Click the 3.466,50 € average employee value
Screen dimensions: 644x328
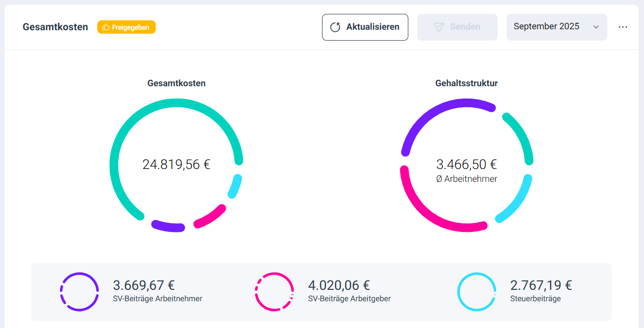point(466,164)
